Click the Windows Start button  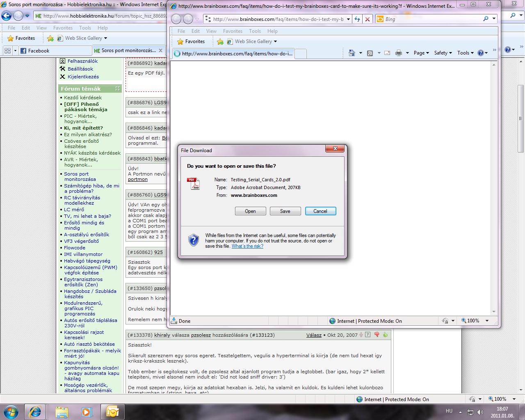point(11,411)
